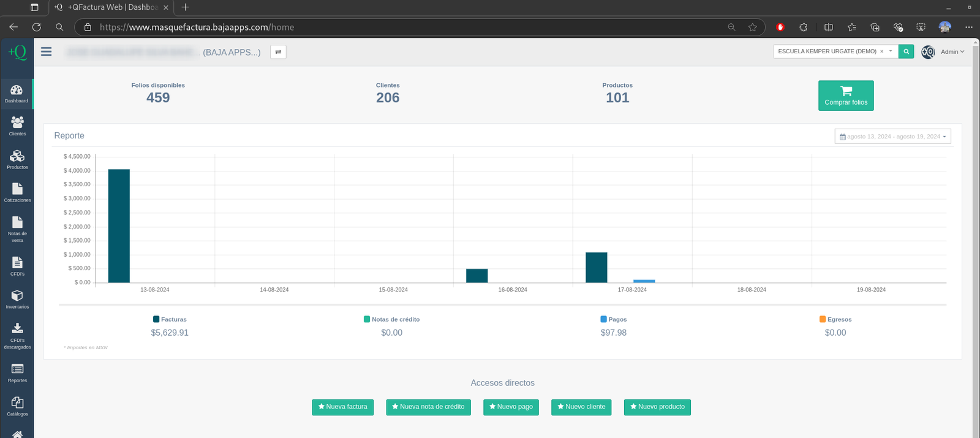
Task: Open the Reportes sidebar icon
Action: pos(17,372)
